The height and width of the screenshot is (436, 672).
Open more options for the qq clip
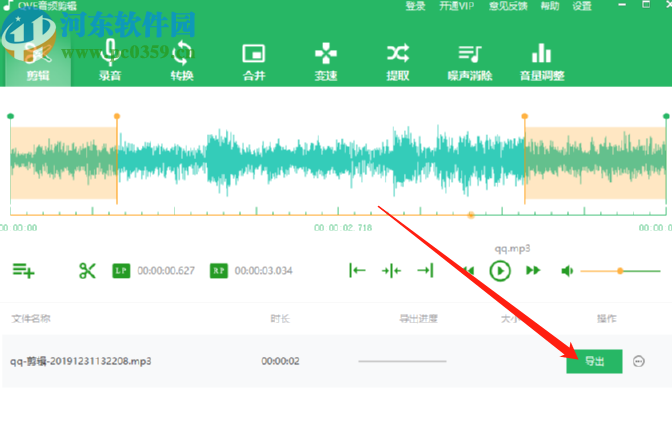[x=639, y=361]
